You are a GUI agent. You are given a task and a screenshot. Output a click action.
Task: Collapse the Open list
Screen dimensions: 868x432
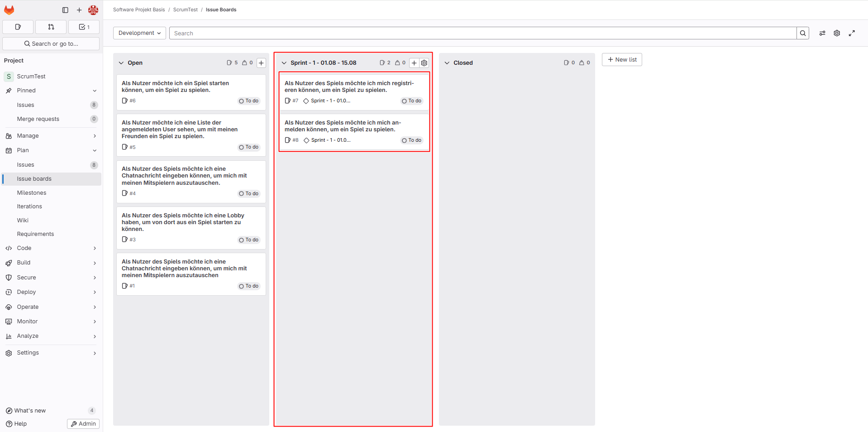121,63
